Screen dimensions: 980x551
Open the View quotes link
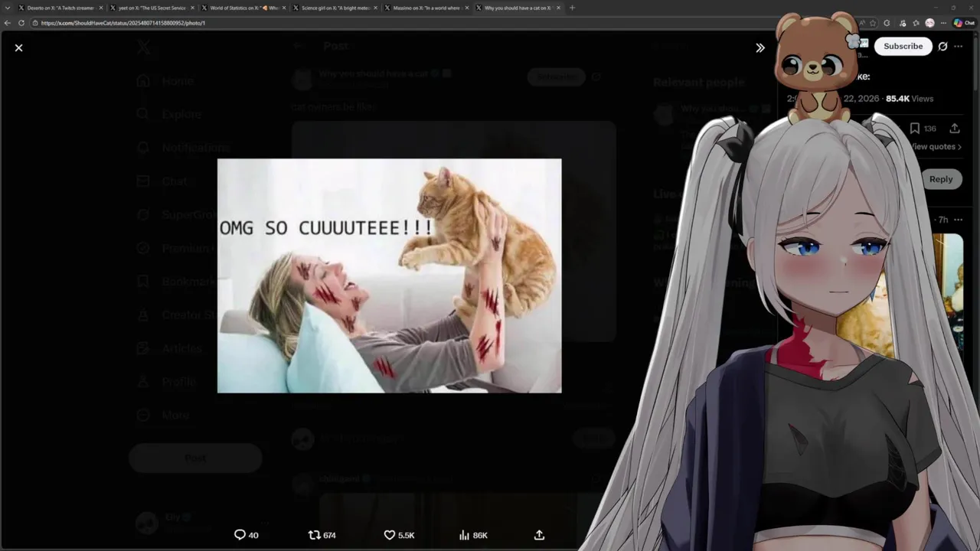coord(934,147)
